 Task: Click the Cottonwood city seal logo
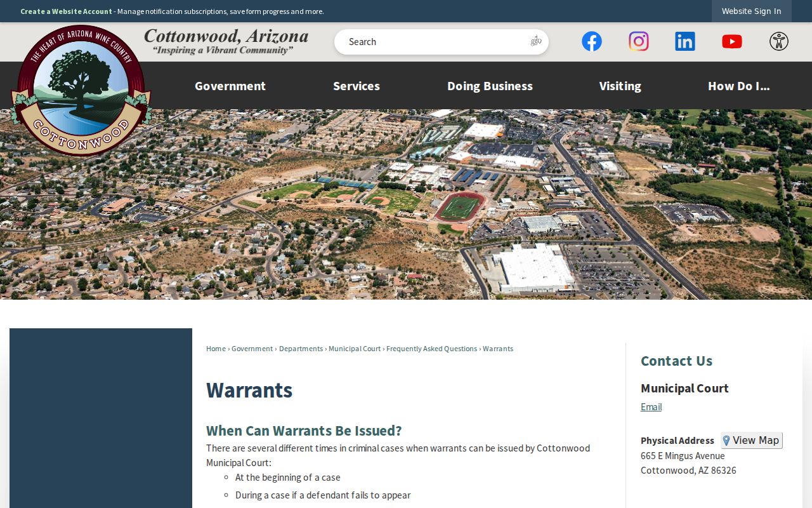pyautogui.click(x=80, y=90)
